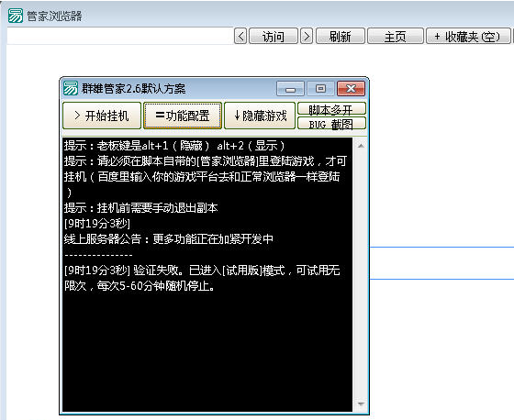Click the log scrollbar track
The width and height of the screenshot is (514, 420).
tap(361, 274)
